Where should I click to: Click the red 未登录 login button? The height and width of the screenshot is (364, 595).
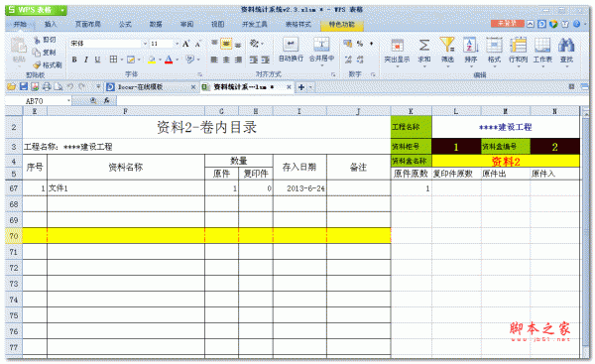click(x=508, y=24)
